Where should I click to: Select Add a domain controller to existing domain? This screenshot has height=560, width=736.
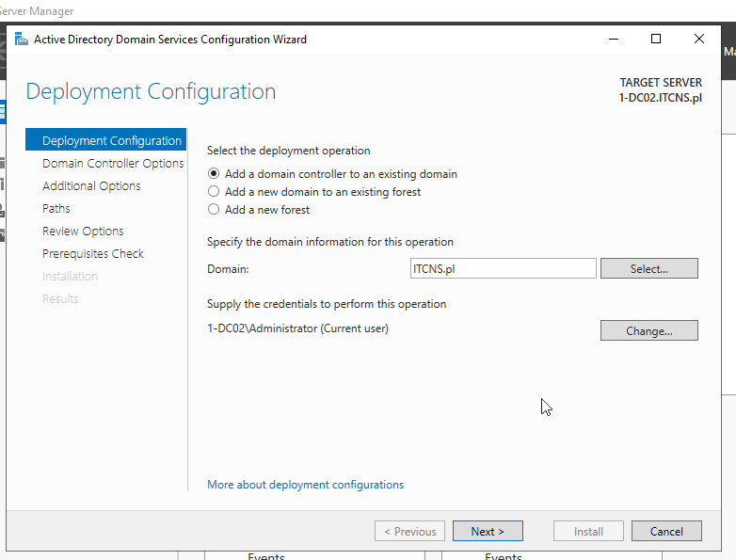214,174
